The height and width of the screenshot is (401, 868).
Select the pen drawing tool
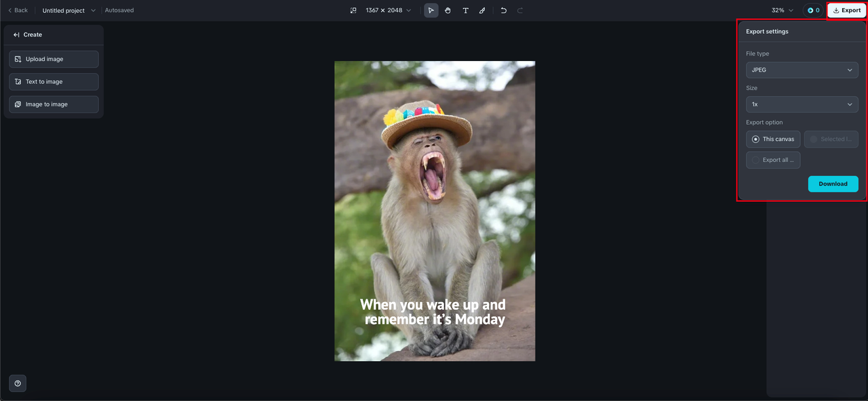[x=482, y=10]
